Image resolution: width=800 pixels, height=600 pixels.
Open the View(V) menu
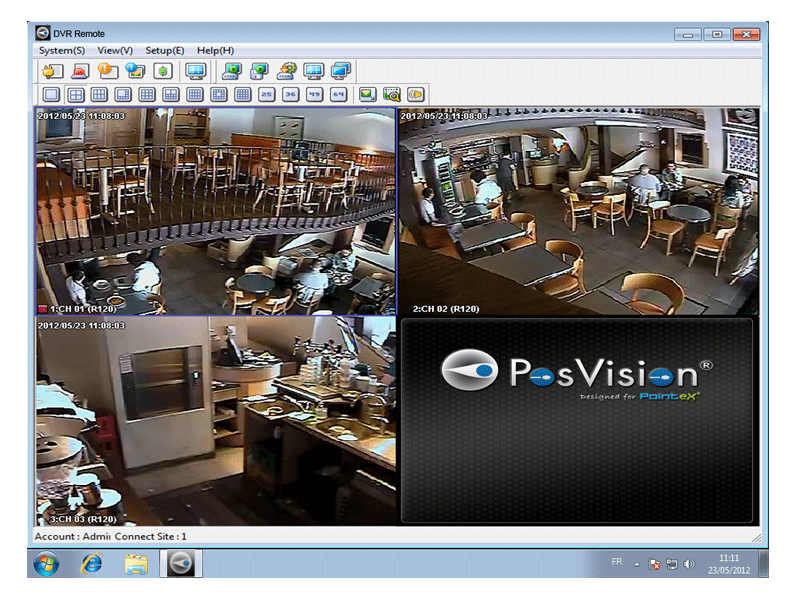[x=115, y=51]
